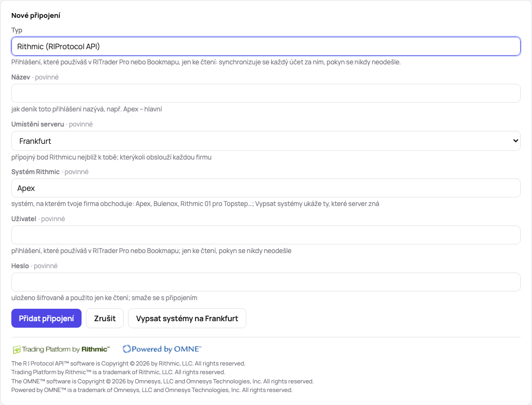Click the Trading Platform by Rithmic logo
532x405 pixels.
click(x=62, y=349)
